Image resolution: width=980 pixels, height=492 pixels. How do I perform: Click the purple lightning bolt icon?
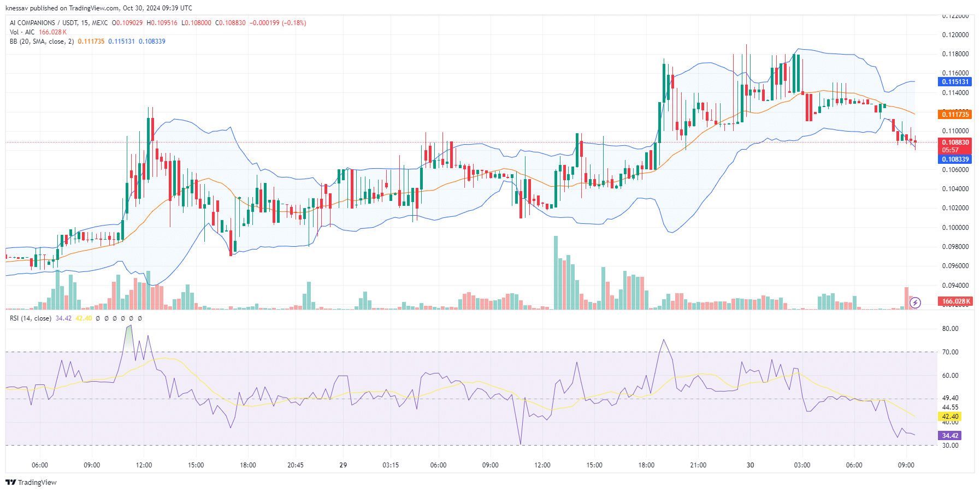point(915,303)
